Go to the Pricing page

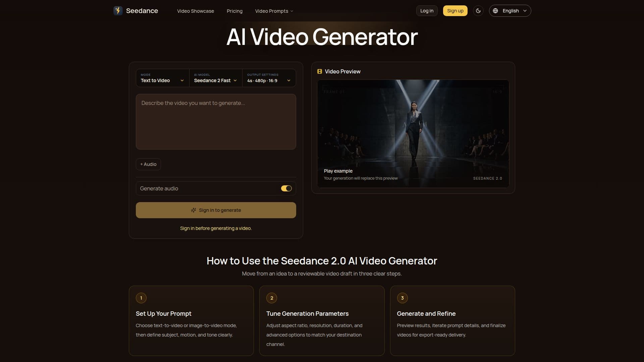tap(234, 11)
